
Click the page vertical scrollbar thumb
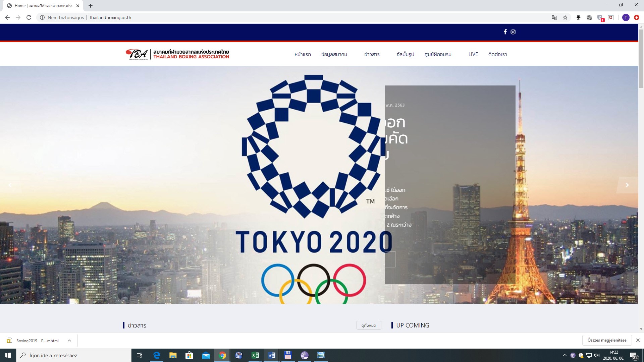tap(641, 59)
